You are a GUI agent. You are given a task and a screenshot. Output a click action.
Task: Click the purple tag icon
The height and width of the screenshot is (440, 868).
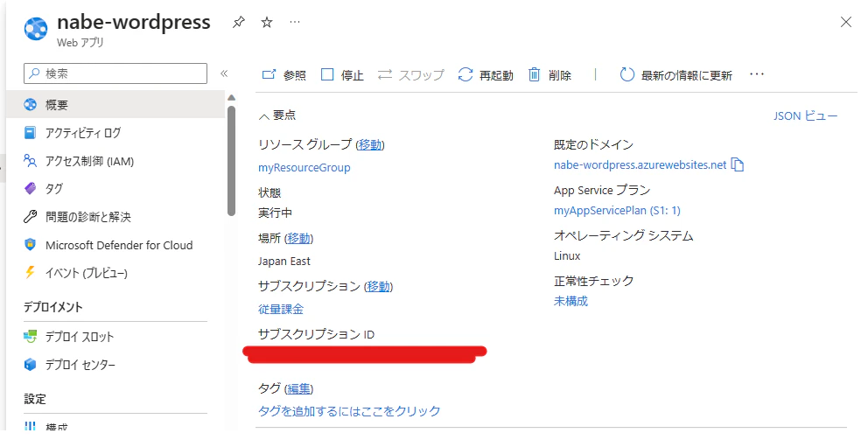click(x=31, y=189)
